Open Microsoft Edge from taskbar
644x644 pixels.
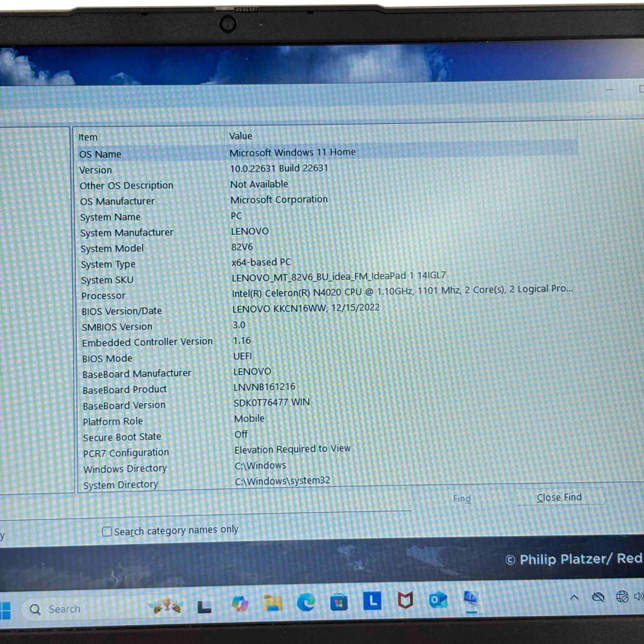click(306, 602)
